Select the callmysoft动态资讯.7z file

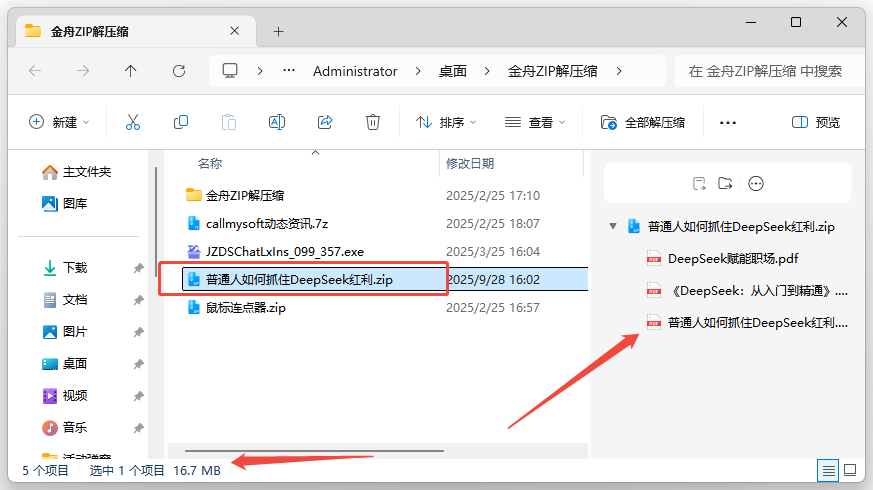click(x=385, y=223)
